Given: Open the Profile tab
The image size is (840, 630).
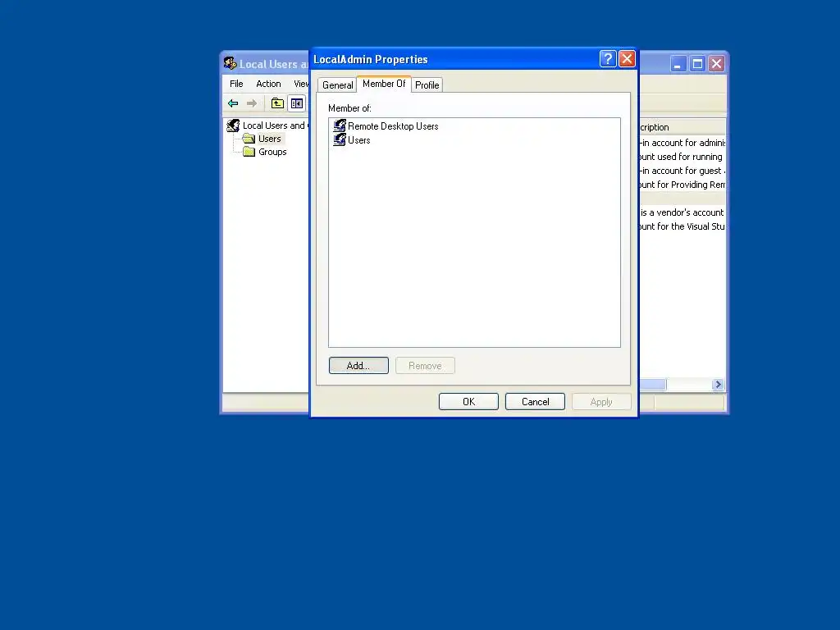Looking at the screenshot, I should [x=427, y=85].
